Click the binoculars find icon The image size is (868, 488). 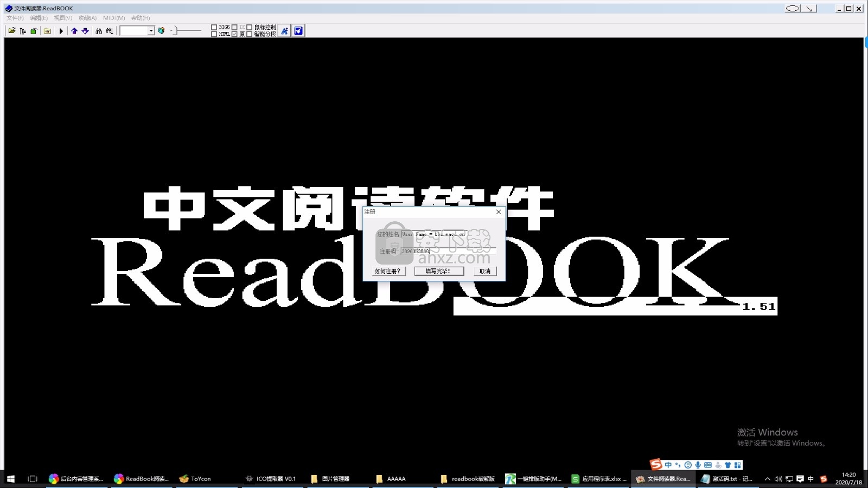click(99, 31)
